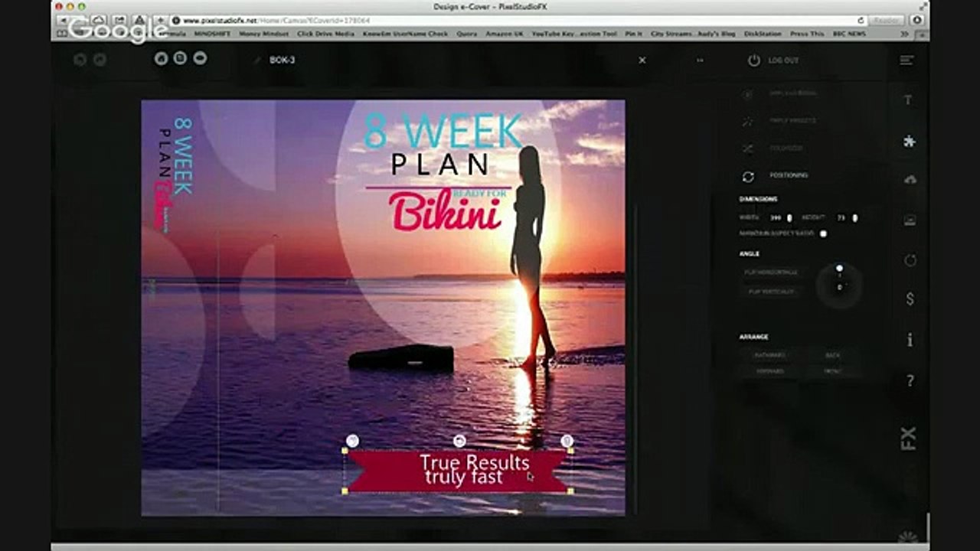
Task: Click the Safari downloads icon
Action: (x=916, y=21)
